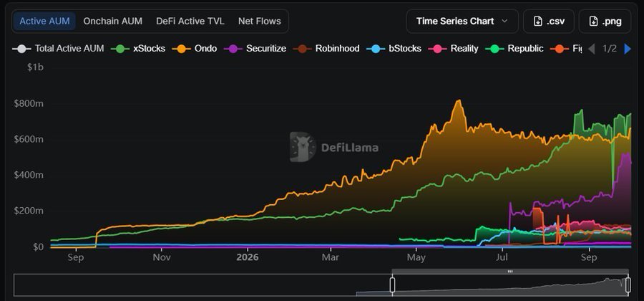The height and width of the screenshot is (301, 644).
Task: Click the Ondo peak near $800m
Action: [x=459, y=101]
